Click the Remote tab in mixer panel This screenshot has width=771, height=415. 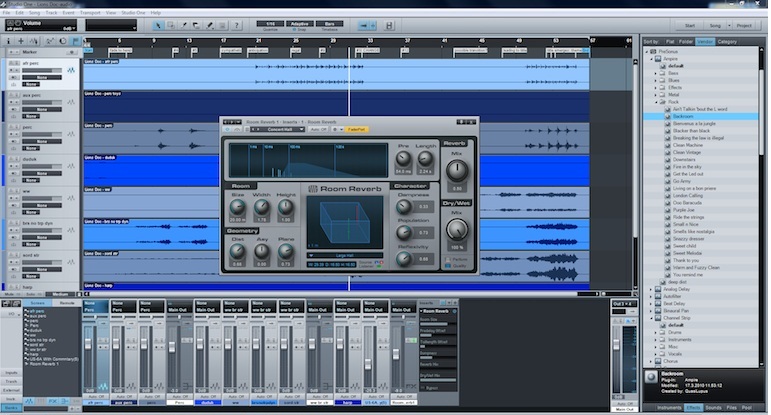[x=66, y=303]
